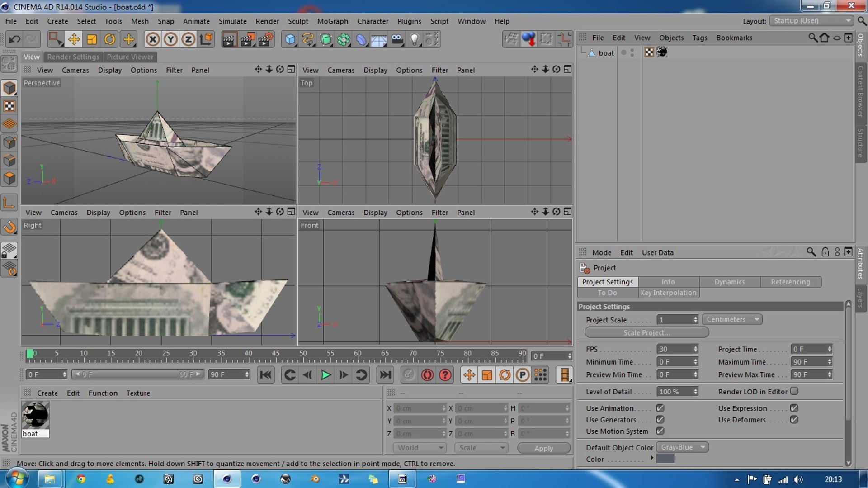Open the Centimeters unit dropdown
The image size is (868, 488).
click(732, 320)
